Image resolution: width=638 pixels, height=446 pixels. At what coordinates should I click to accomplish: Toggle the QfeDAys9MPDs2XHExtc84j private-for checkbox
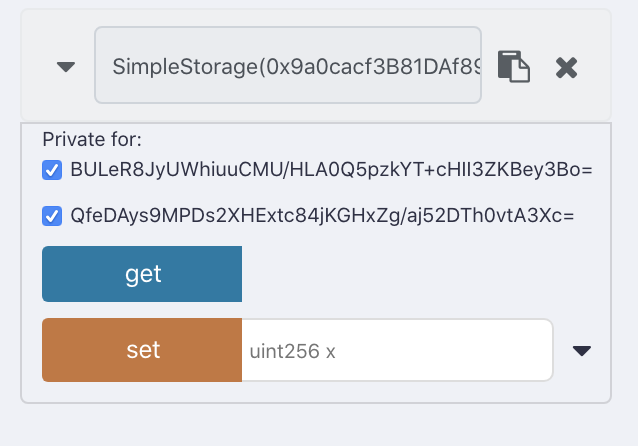click(52, 215)
